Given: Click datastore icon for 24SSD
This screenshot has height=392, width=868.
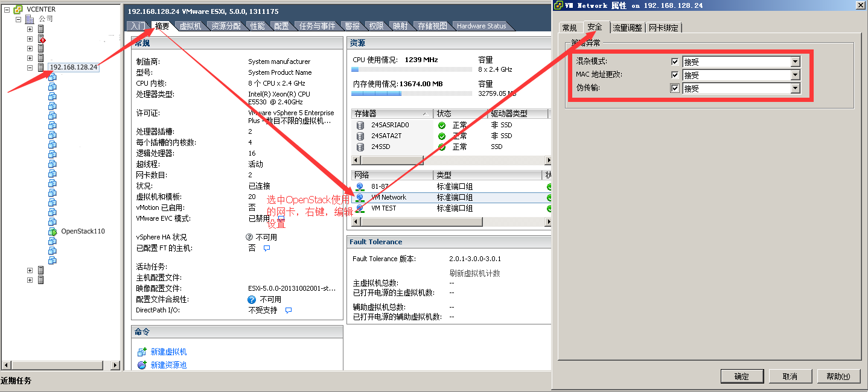Looking at the screenshot, I should tap(360, 147).
